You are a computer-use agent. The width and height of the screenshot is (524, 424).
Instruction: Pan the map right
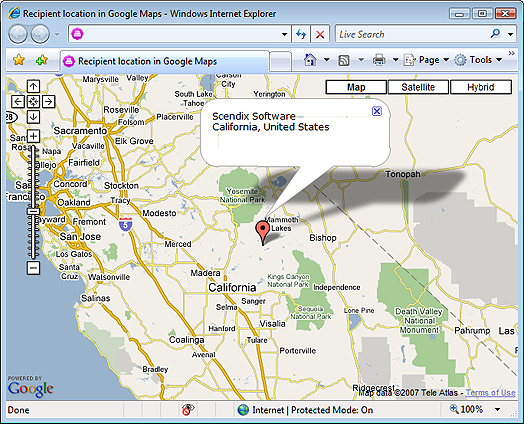[49, 102]
